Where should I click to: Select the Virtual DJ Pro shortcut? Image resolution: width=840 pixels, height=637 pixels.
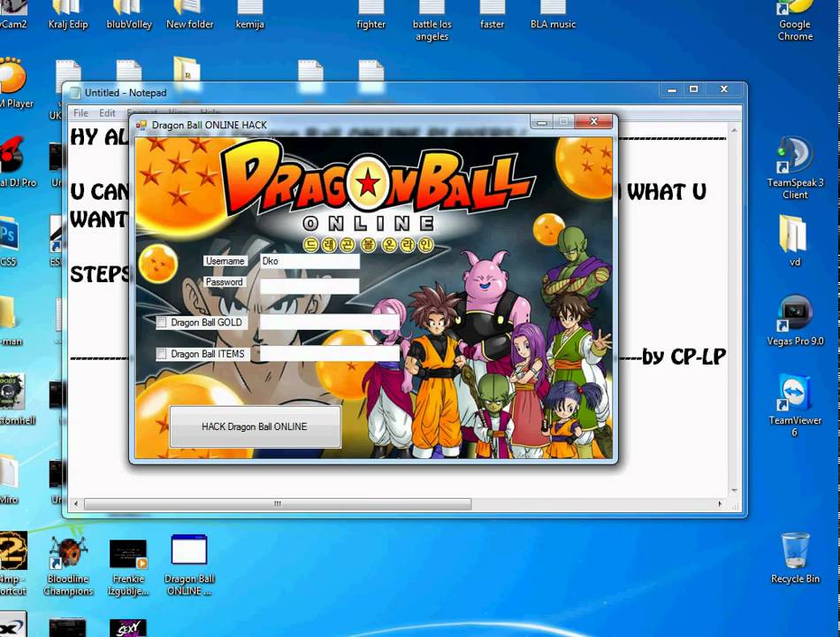pos(16,161)
